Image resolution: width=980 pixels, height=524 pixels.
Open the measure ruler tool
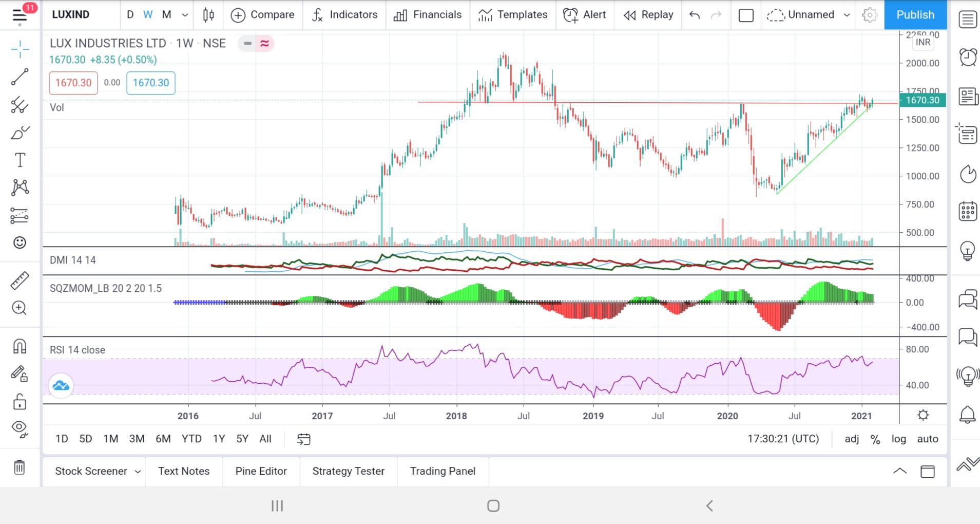coord(20,280)
